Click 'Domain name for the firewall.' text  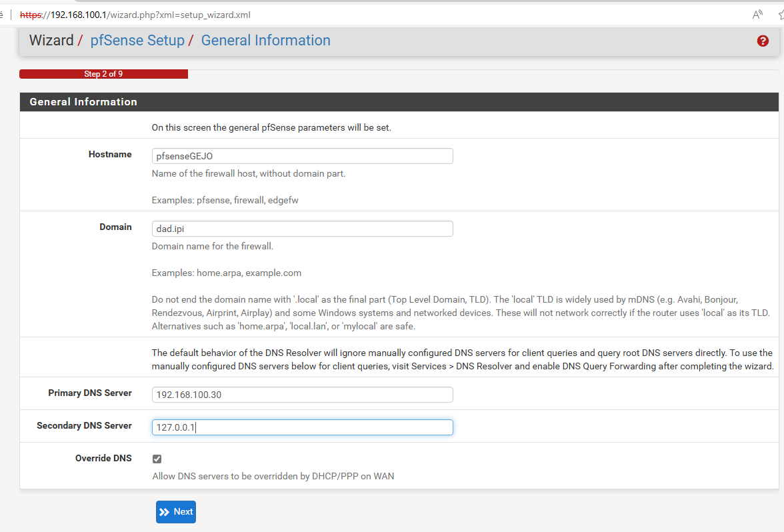pyautogui.click(x=213, y=246)
